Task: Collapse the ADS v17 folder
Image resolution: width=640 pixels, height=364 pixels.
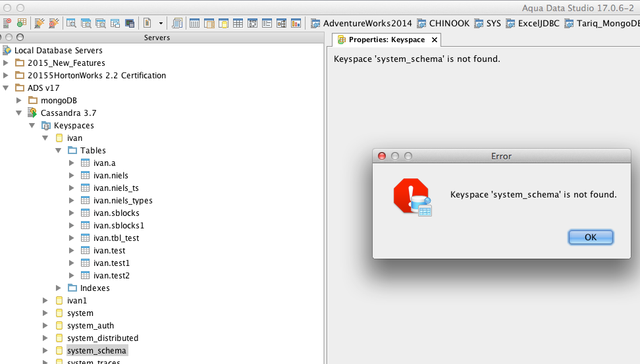Action: pos(6,88)
